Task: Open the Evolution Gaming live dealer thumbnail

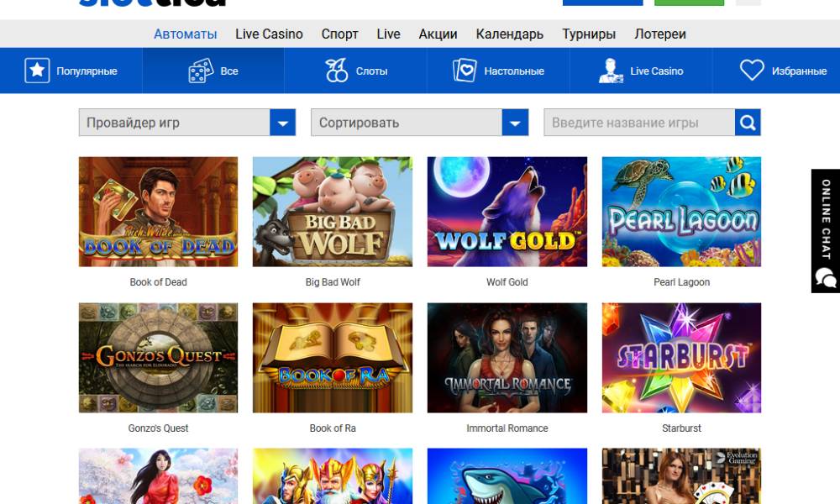Action: pyautogui.click(x=681, y=476)
